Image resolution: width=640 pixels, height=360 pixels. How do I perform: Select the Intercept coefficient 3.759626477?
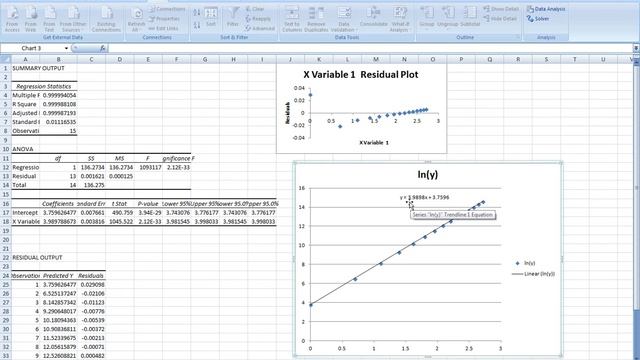[59, 213]
